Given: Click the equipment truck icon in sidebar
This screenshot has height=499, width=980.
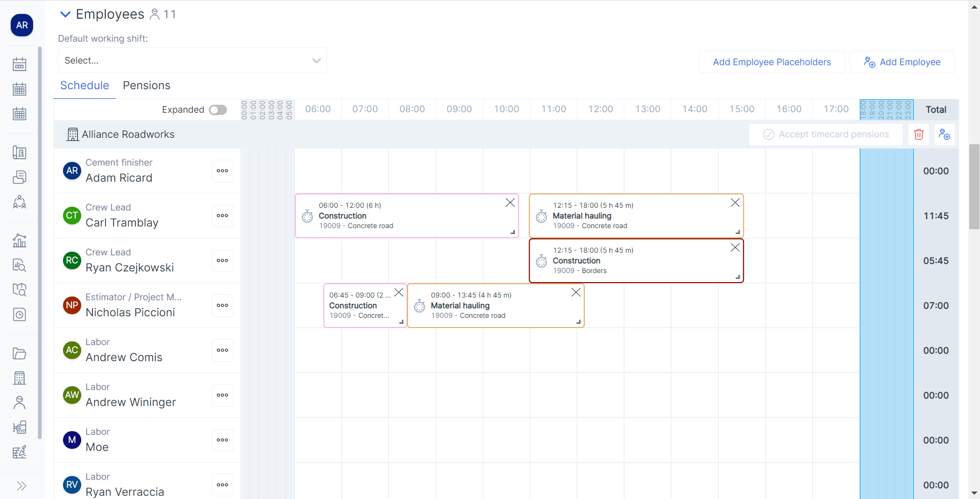Looking at the screenshot, I should [x=20, y=427].
